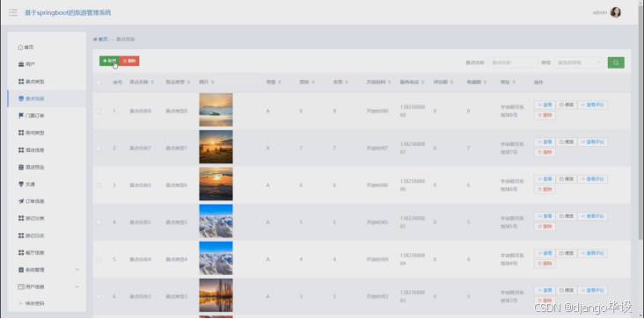Click the red batch 删除 button

(x=129, y=61)
